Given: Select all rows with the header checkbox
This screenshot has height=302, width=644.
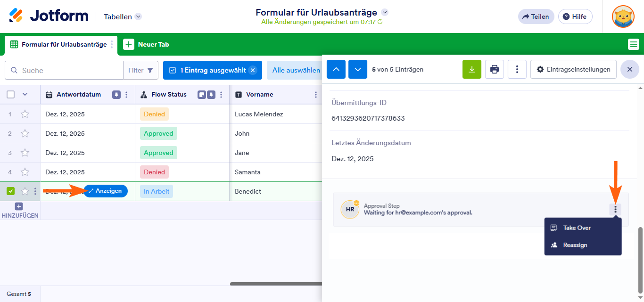Looking at the screenshot, I should point(10,94).
